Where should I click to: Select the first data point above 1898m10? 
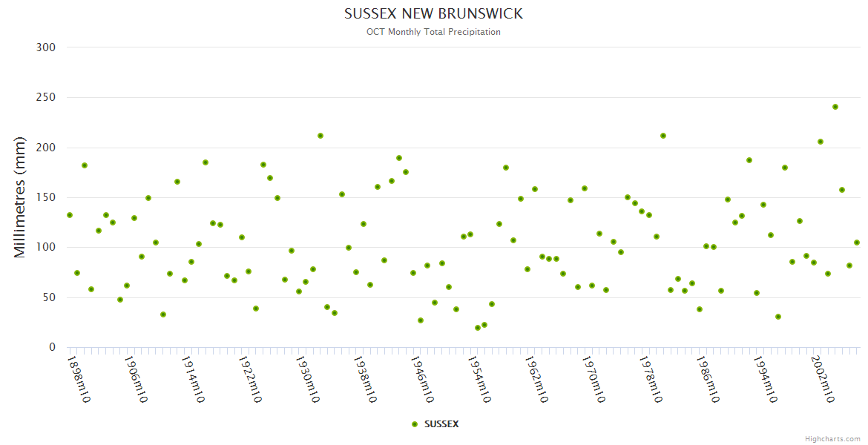click(x=70, y=215)
